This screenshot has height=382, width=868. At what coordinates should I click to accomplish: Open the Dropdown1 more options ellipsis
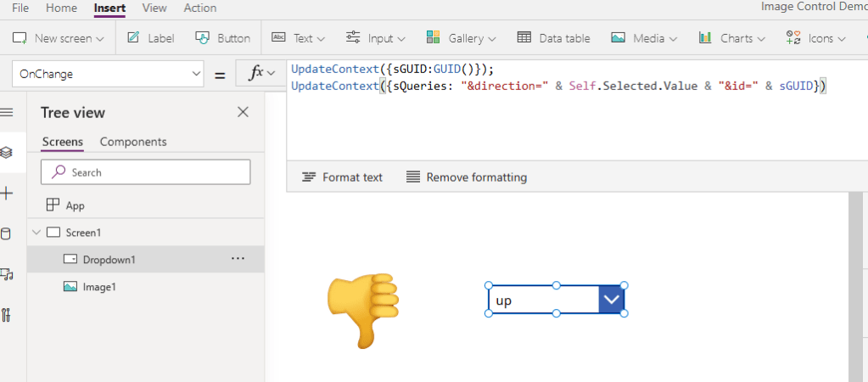point(238,259)
